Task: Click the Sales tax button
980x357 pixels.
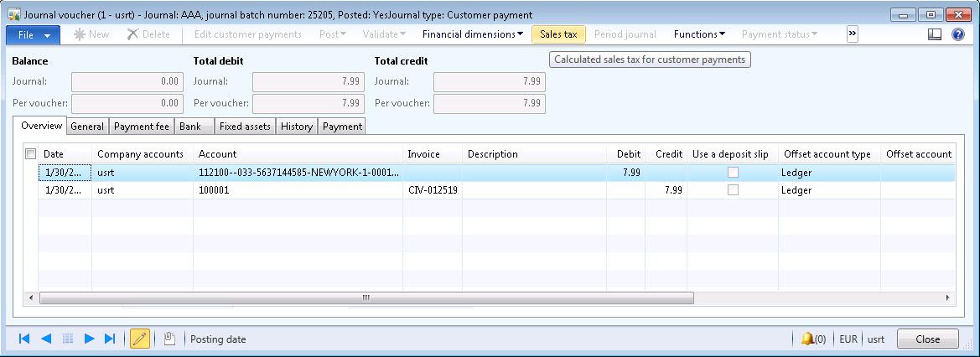Action: click(559, 34)
